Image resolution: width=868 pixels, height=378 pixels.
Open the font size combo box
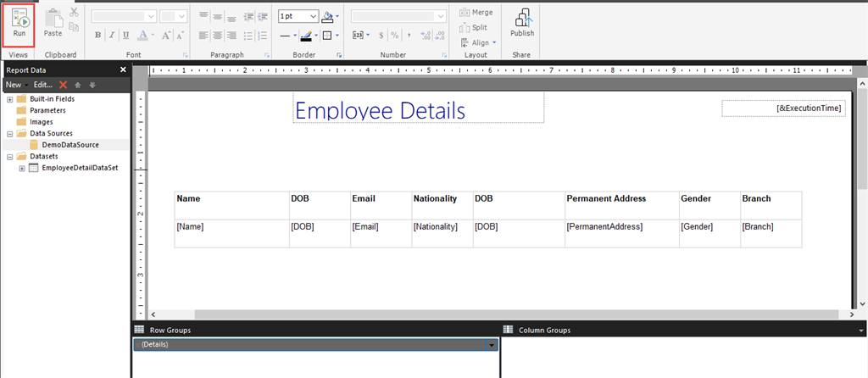(173, 17)
